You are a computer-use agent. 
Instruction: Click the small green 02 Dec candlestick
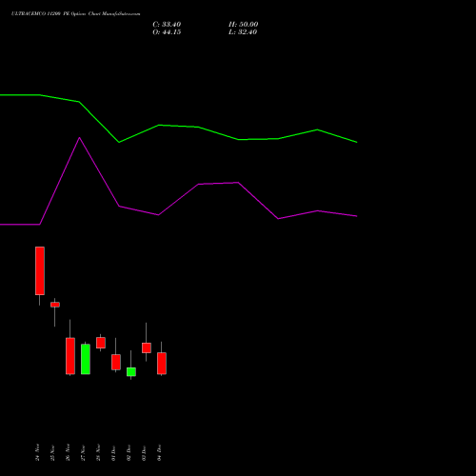pyautogui.click(x=131, y=372)
